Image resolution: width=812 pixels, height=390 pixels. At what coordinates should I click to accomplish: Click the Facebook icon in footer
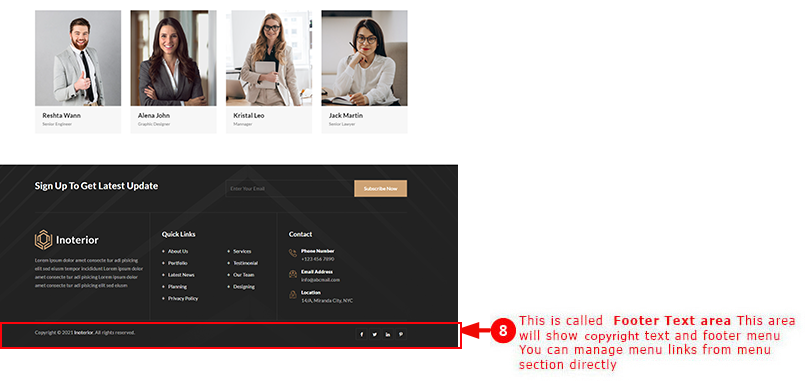coord(361,334)
